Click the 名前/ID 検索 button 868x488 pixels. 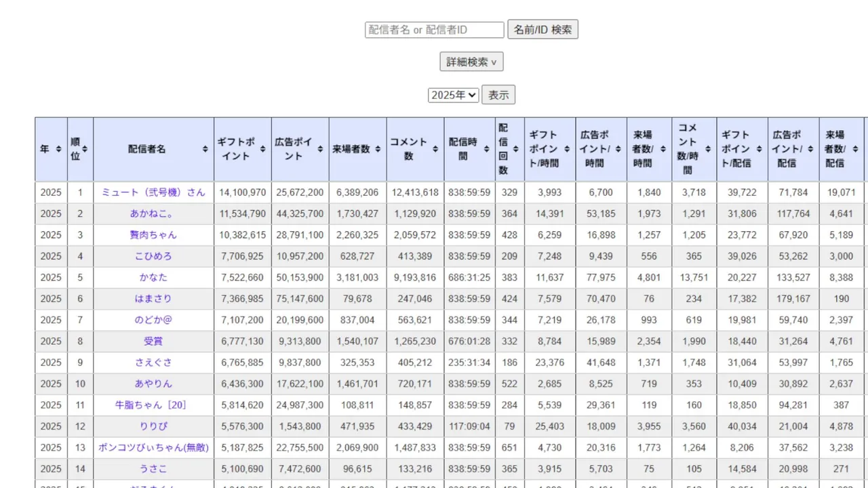point(542,30)
